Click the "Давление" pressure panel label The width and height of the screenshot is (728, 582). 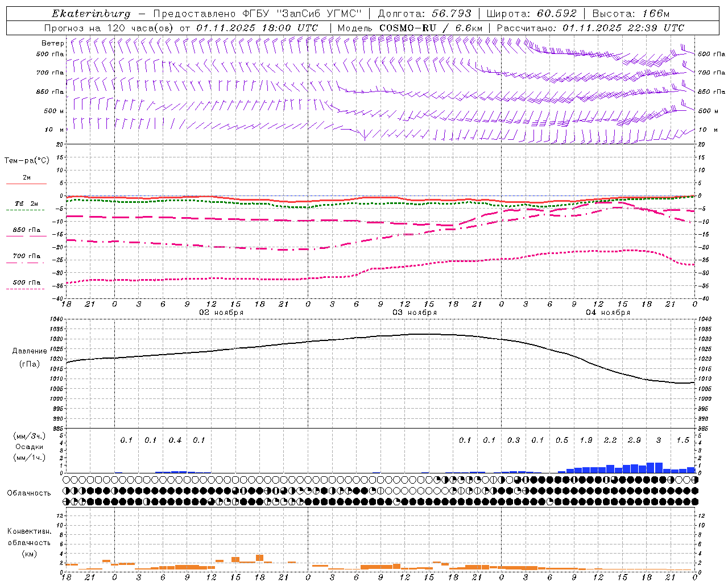[30, 351]
